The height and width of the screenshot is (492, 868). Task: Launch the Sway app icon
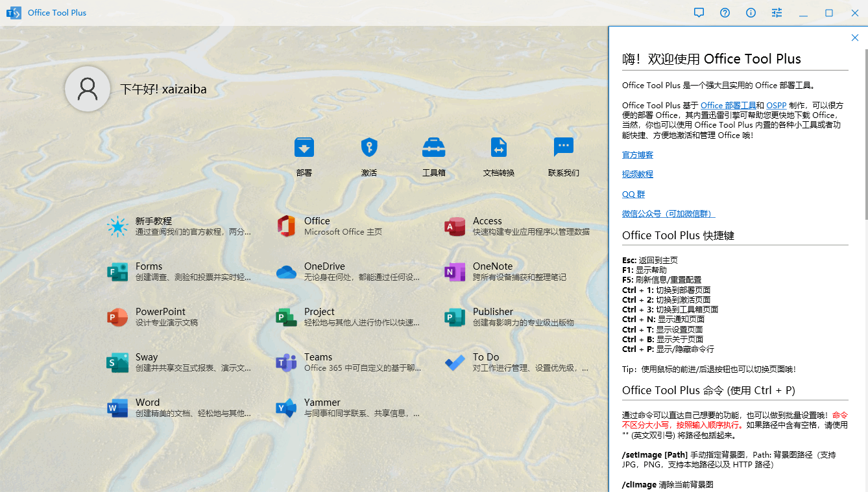[117, 362]
